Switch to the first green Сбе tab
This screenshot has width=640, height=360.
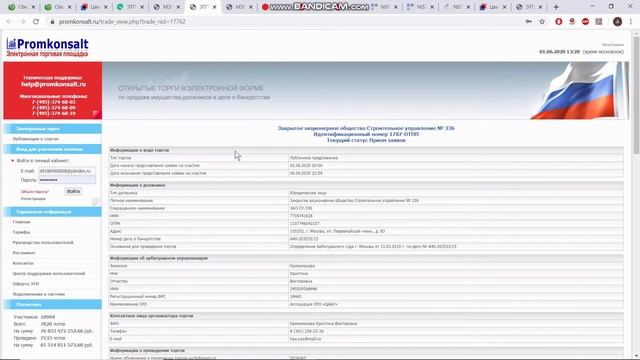pos(22,7)
